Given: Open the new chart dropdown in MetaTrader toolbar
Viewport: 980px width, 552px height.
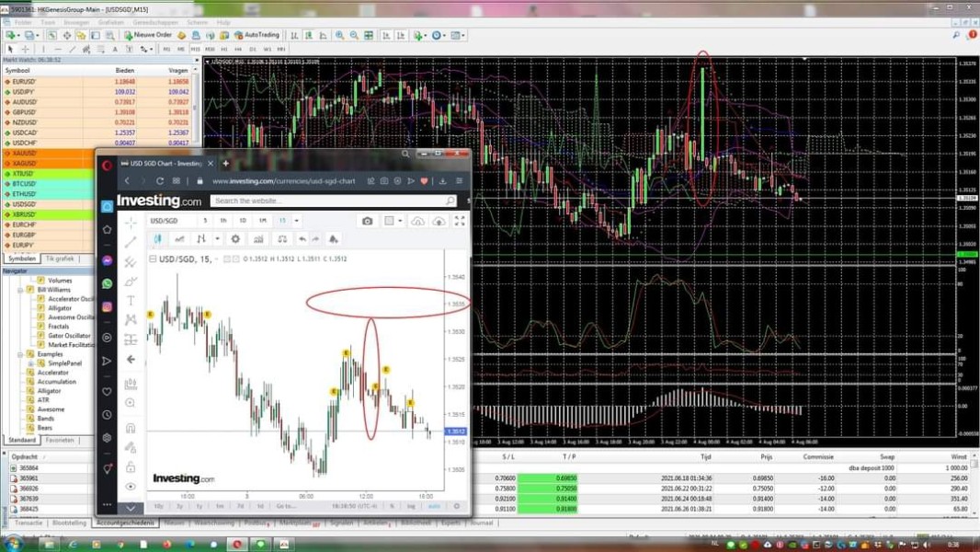Looking at the screenshot, I should click(13, 36).
